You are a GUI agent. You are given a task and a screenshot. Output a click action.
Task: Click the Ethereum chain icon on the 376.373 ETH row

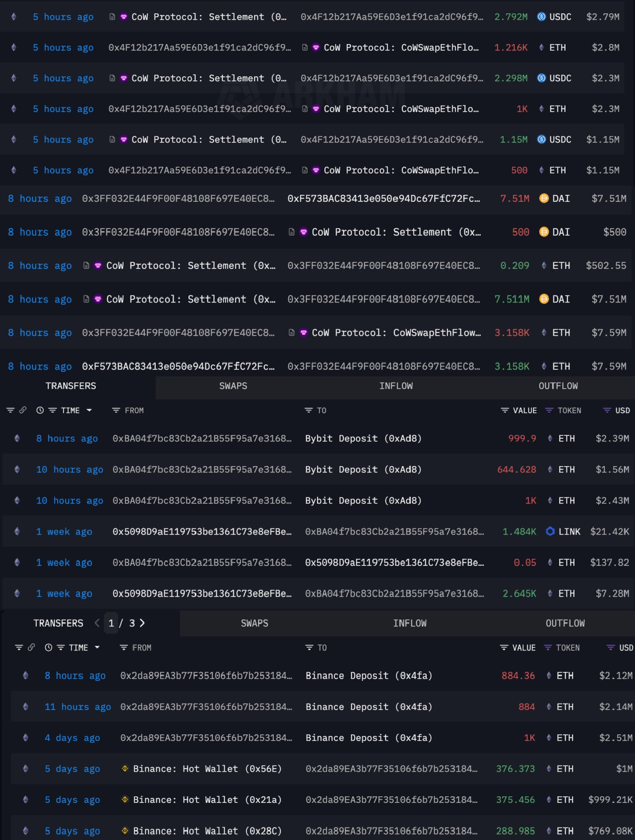(25, 769)
